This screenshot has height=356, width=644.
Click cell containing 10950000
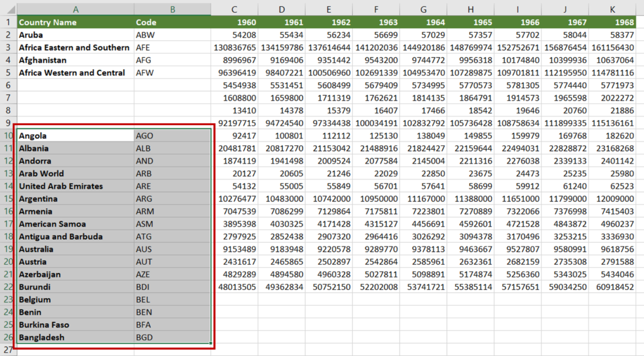[376, 199]
